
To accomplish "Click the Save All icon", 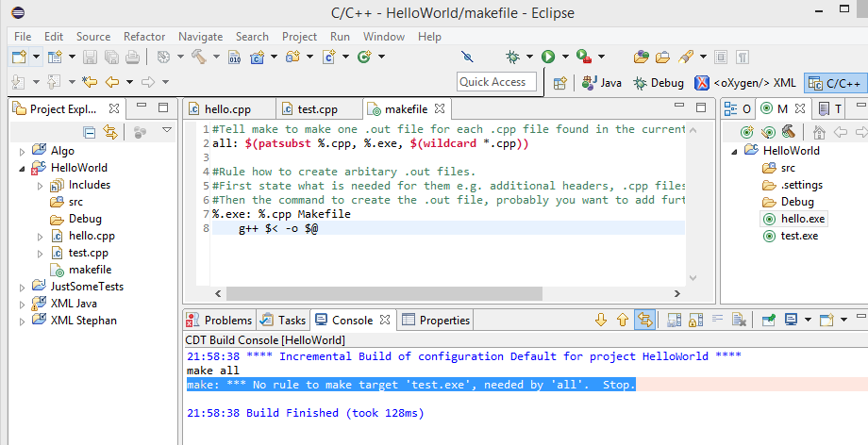I will tap(111, 57).
